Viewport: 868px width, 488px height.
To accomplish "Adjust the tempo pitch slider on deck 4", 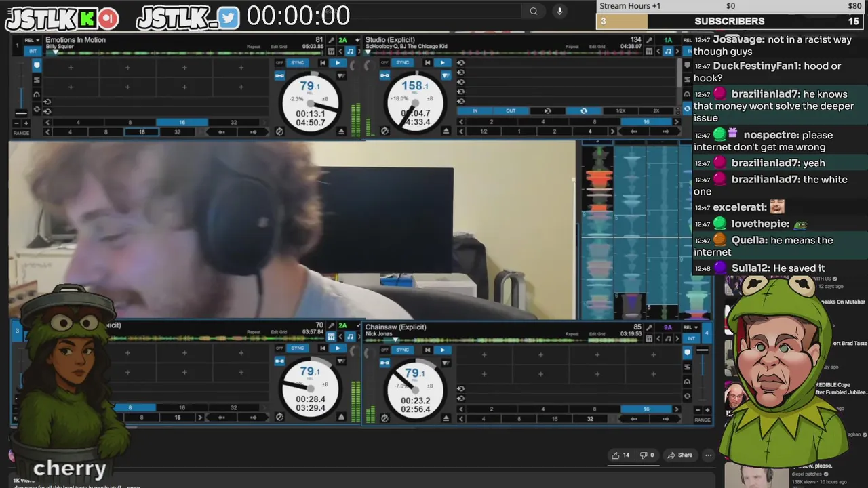I will tap(703, 350).
